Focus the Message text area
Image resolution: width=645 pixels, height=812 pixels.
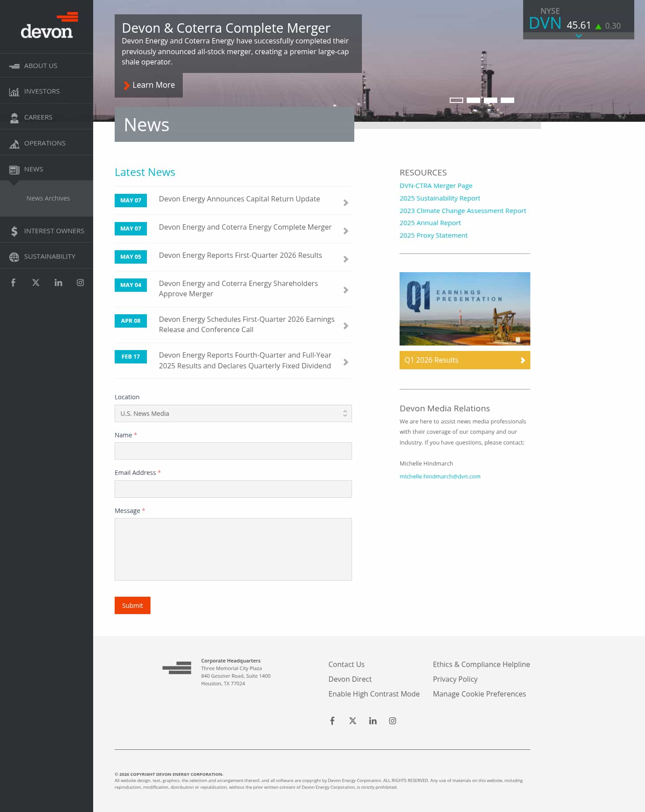point(233,549)
